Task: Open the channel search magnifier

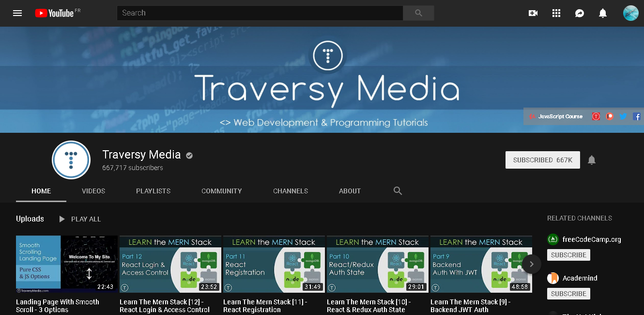Action: click(x=398, y=191)
